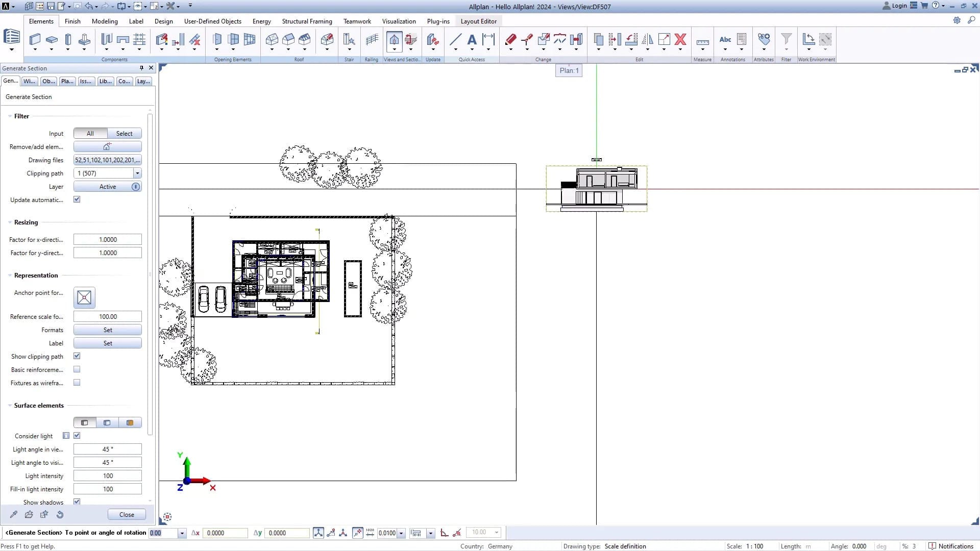
Task: Click the Door opening element icon
Action: [217, 39]
